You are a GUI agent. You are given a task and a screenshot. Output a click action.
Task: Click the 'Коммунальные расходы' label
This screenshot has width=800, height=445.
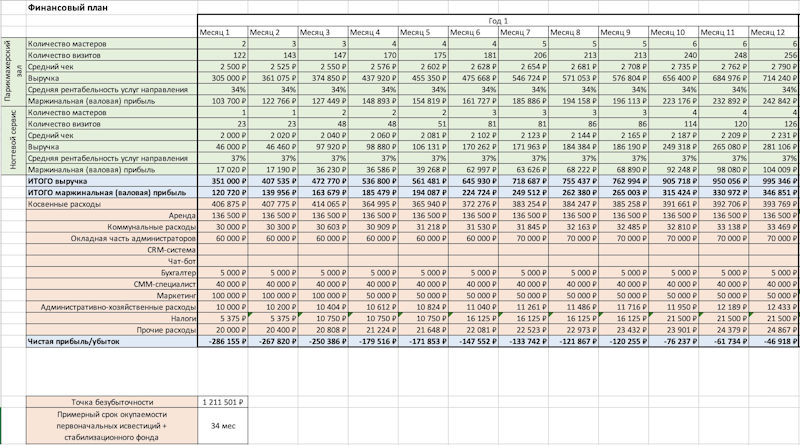pyautogui.click(x=112, y=227)
